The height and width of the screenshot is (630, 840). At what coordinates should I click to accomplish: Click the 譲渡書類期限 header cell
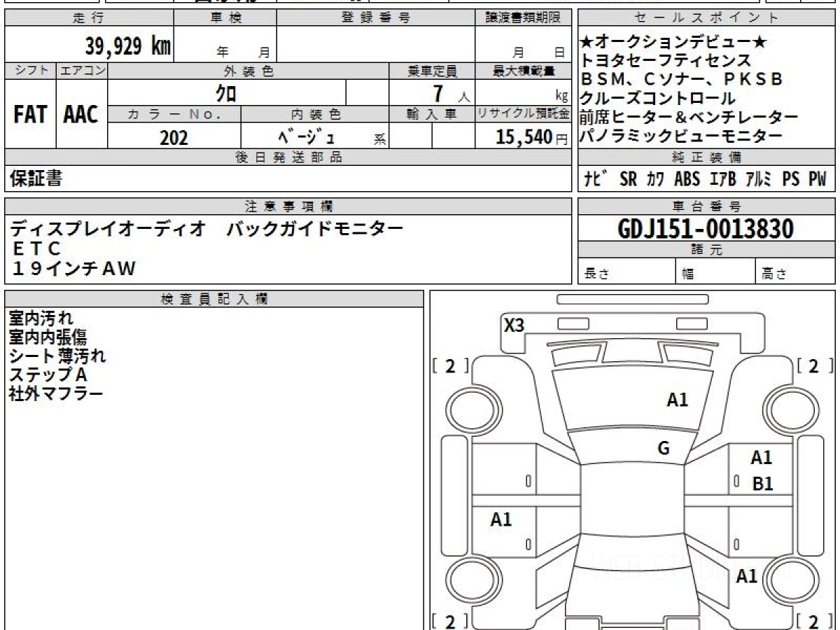tap(523, 18)
